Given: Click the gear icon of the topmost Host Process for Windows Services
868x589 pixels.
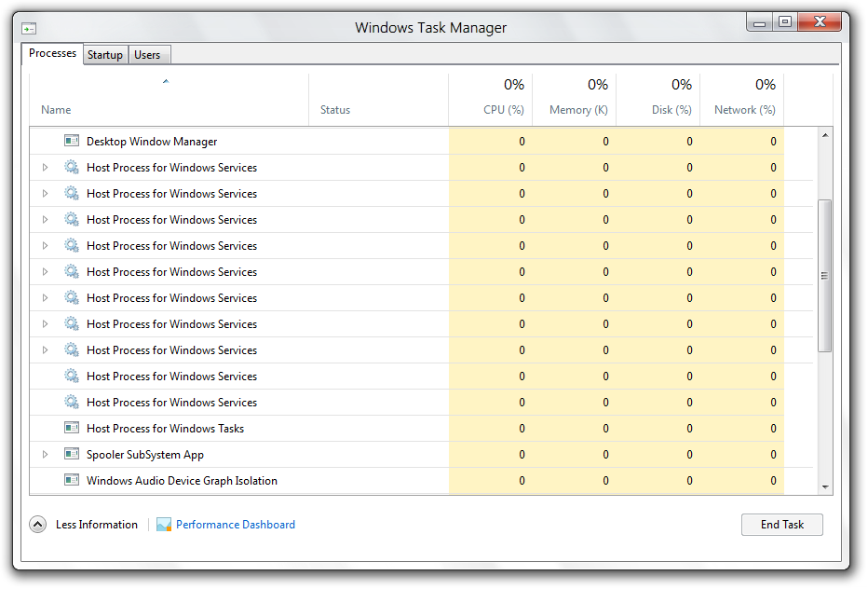Looking at the screenshot, I should coord(72,167).
